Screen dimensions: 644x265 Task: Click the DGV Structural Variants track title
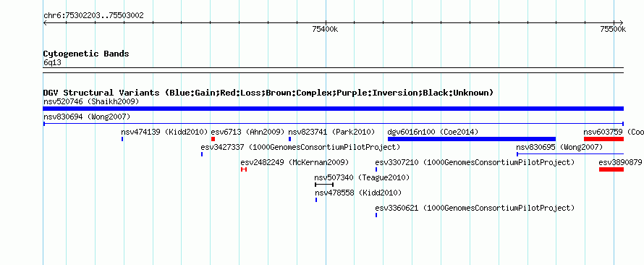click(268, 93)
